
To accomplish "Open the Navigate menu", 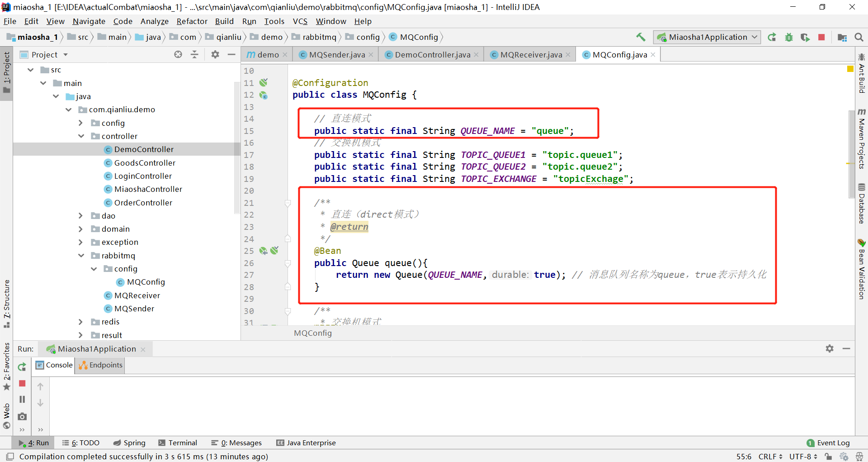I will 89,21.
